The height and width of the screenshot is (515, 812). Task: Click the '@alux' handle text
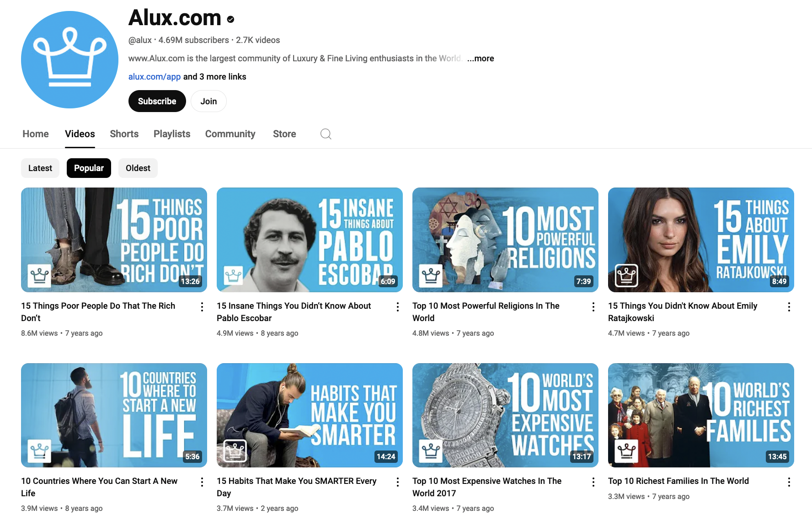[140, 40]
